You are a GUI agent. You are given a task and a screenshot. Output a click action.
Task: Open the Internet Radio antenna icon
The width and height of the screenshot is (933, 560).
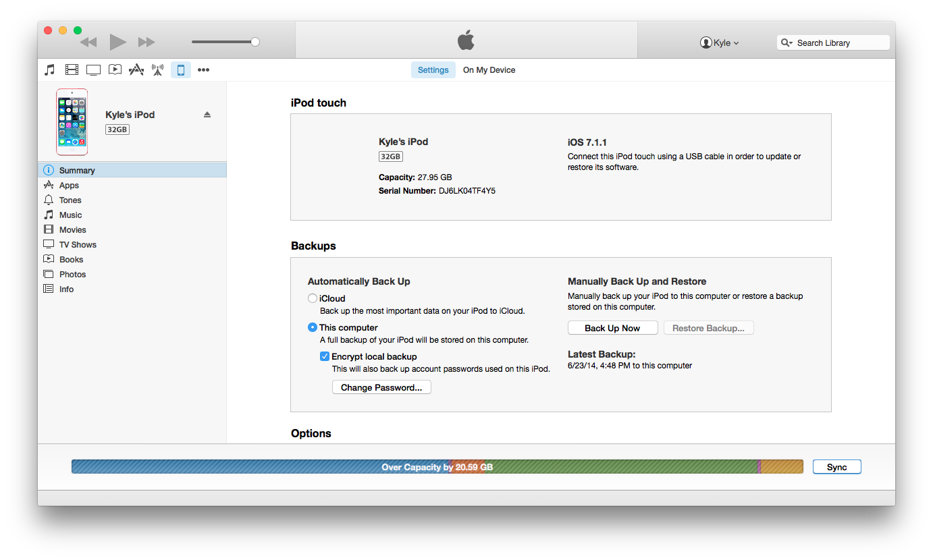(x=158, y=69)
